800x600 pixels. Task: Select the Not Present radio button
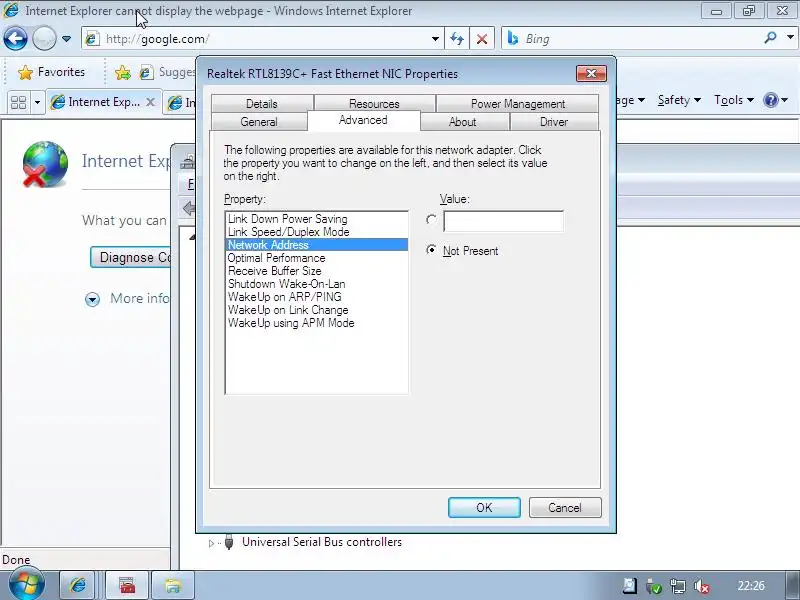[432, 250]
